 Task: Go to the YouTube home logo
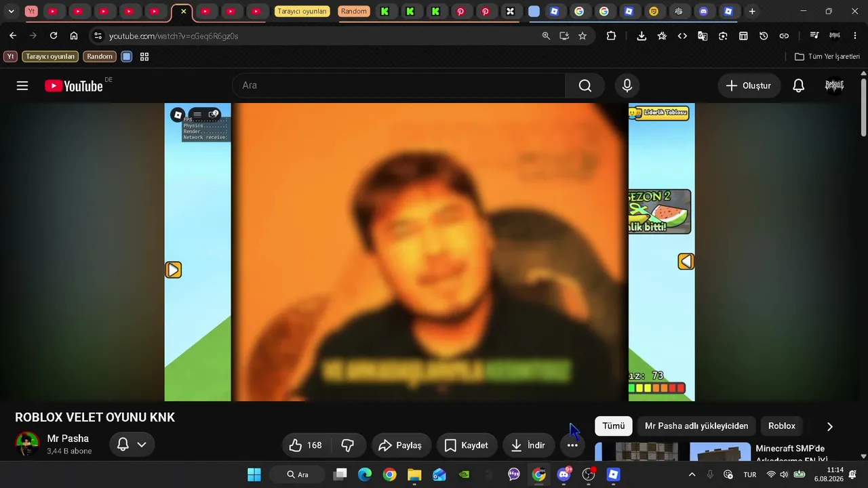[74, 85]
